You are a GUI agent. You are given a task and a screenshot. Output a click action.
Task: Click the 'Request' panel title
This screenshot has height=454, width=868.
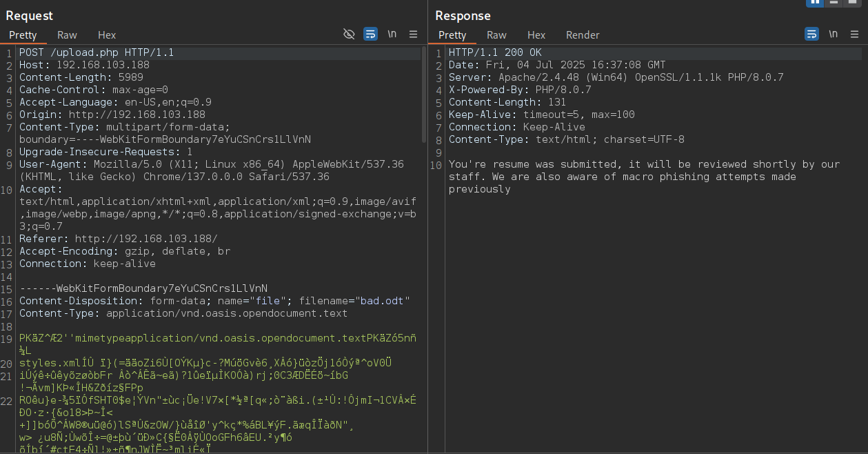(x=29, y=15)
